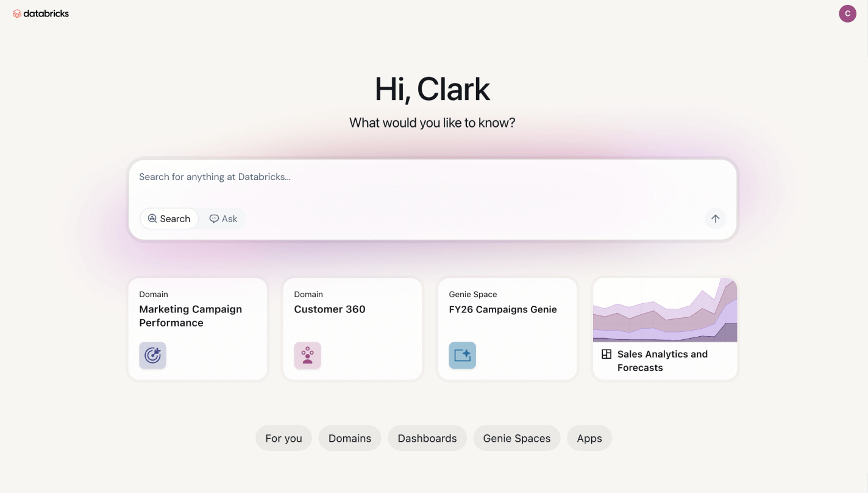868x493 pixels.
Task: Click the Marketing Campaign Performance target icon
Action: point(152,355)
